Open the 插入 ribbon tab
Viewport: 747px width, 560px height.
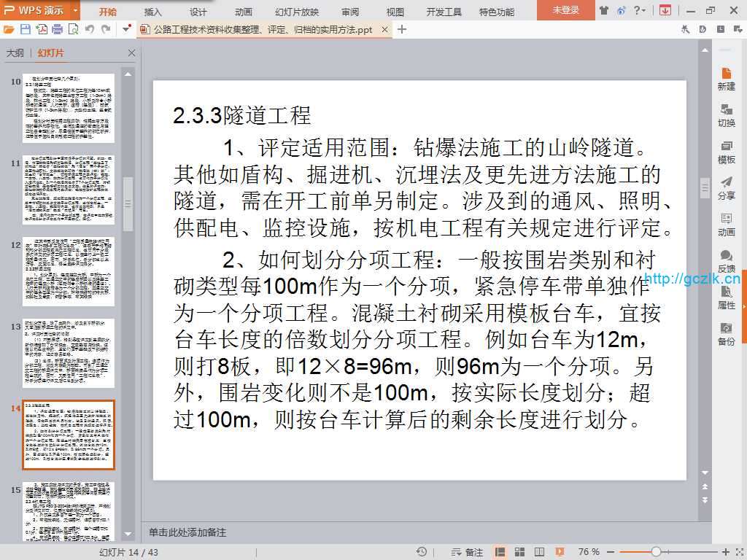click(153, 12)
